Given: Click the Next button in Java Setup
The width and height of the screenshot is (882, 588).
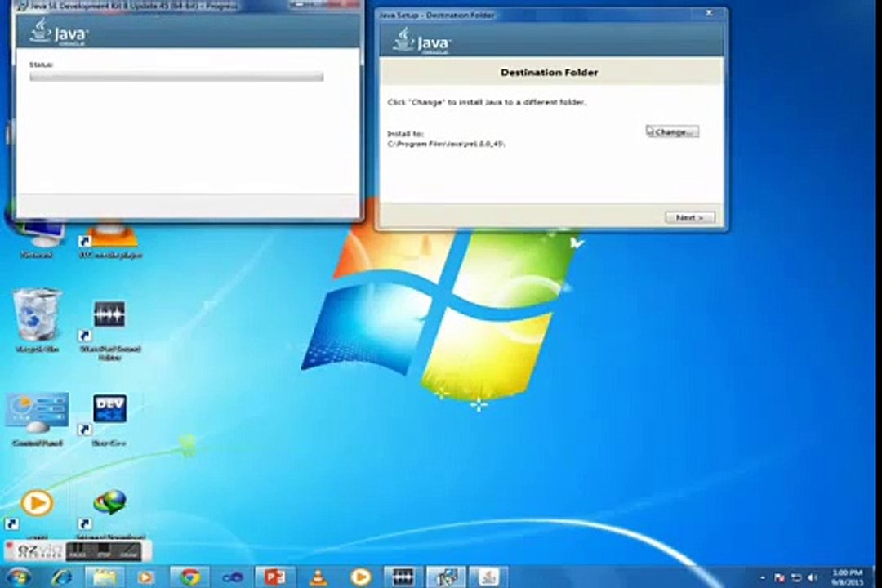Looking at the screenshot, I should pos(690,217).
